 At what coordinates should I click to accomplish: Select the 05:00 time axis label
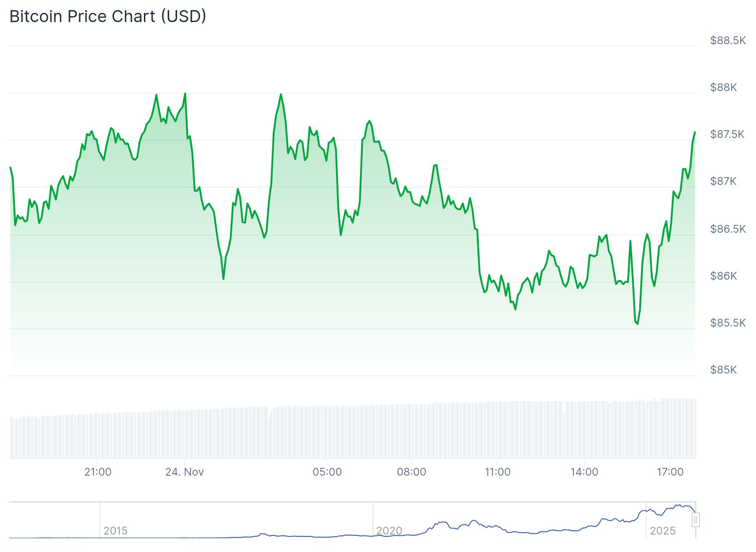click(327, 472)
